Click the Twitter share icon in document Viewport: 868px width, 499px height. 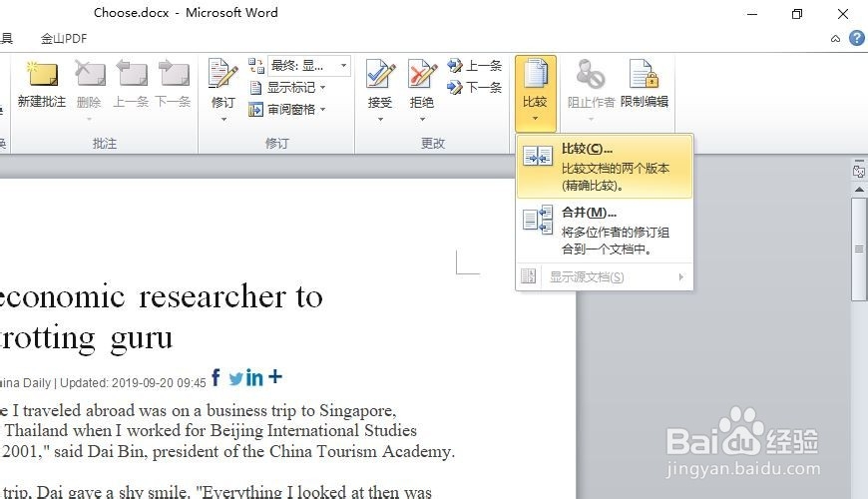235,379
